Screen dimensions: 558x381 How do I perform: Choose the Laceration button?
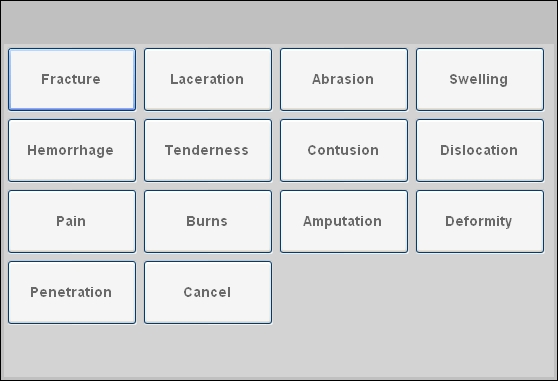point(208,79)
